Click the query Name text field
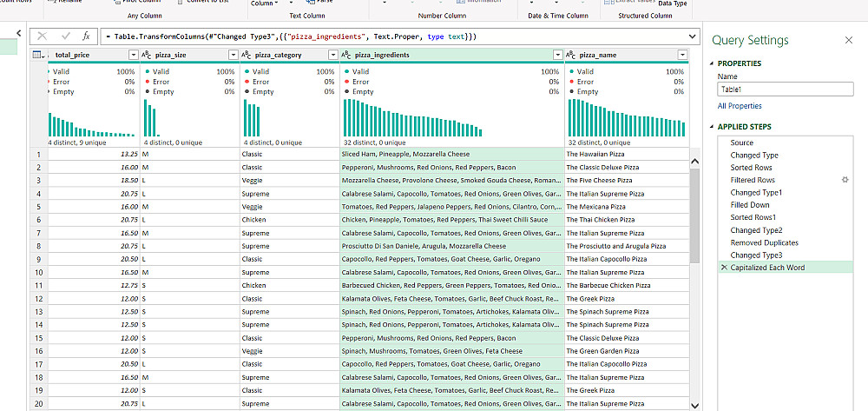This screenshot has height=411, width=868. [x=785, y=89]
